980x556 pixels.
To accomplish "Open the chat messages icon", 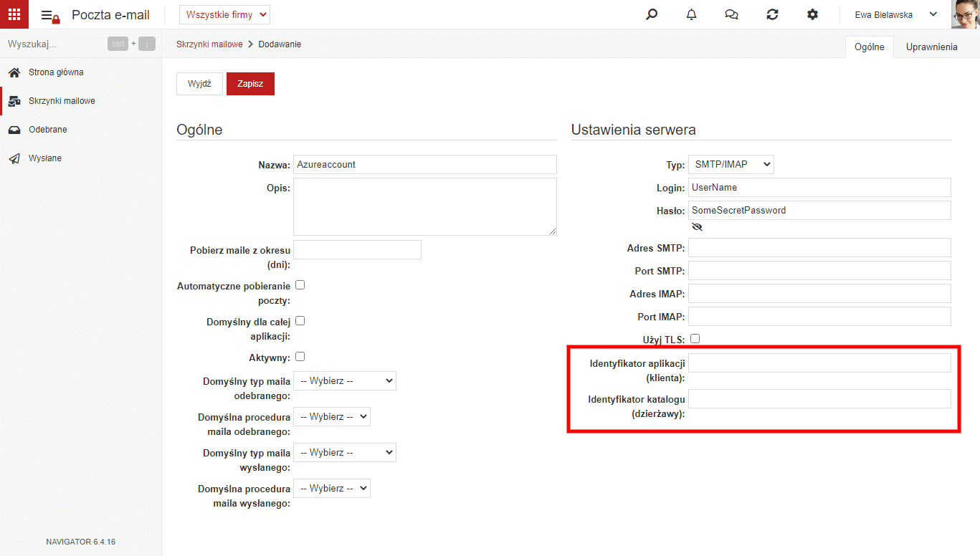I will click(731, 14).
